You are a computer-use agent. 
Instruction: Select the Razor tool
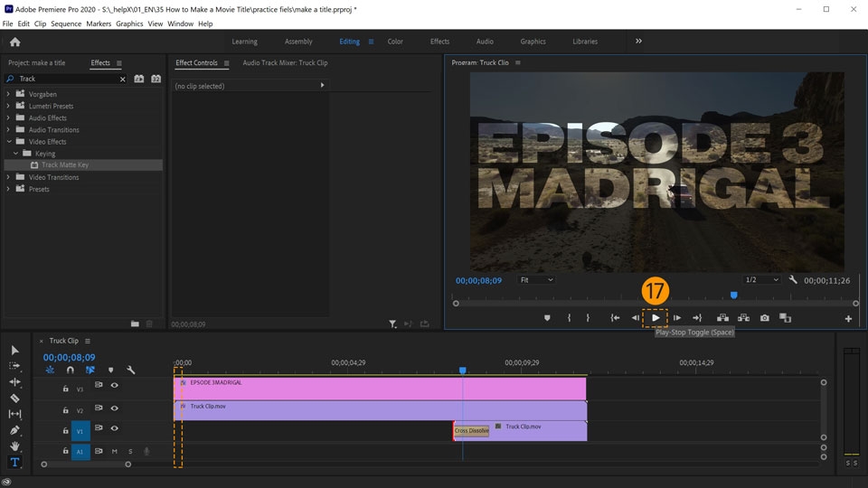[x=14, y=398]
